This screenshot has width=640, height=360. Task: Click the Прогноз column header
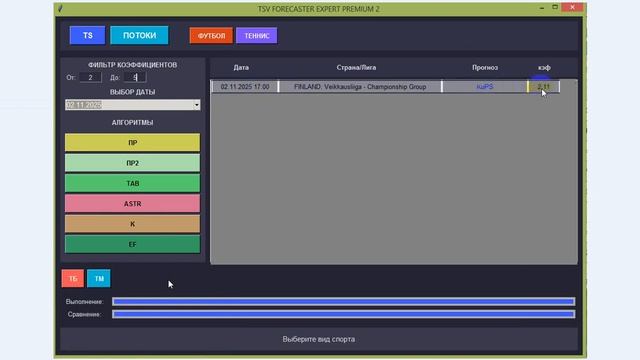click(x=485, y=68)
